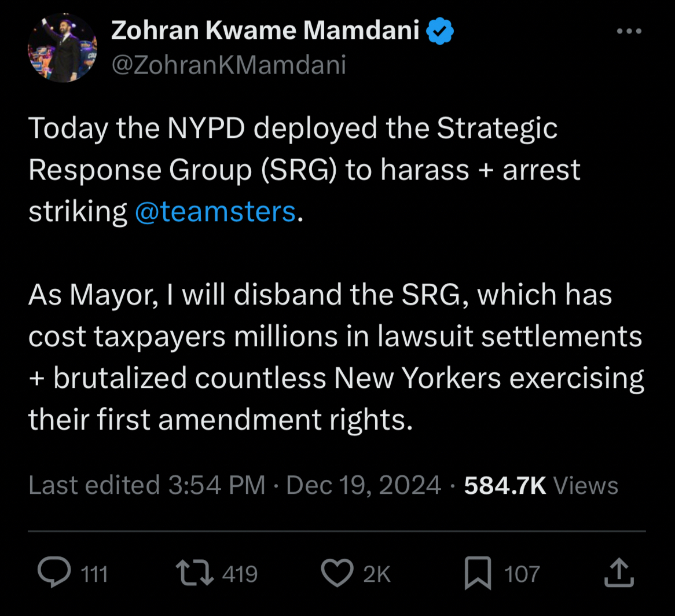Open Zohran Kwame Mamdani's profile picture
The width and height of the screenshot is (675, 616).
click(x=63, y=48)
